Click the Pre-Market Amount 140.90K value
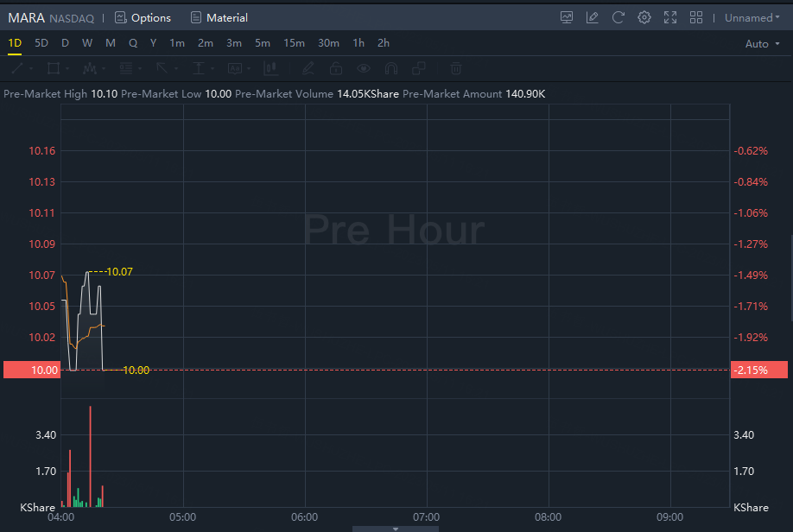The image size is (793, 532). (x=525, y=94)
